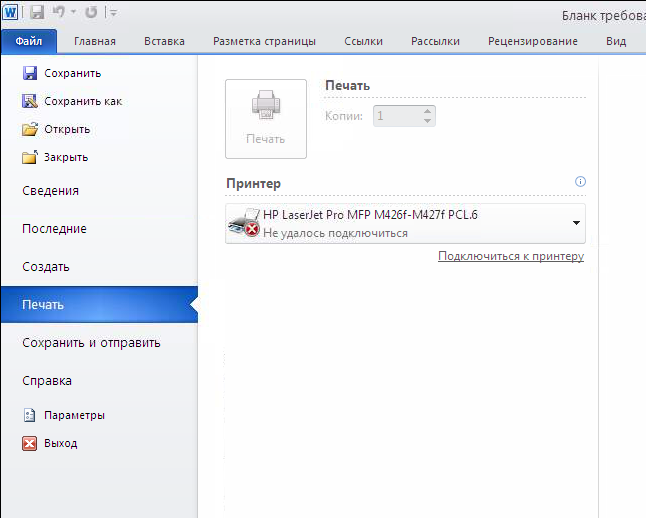The image size is (646, 518).
Task: Click the Открыть folder icon
Action: [30, 129]
